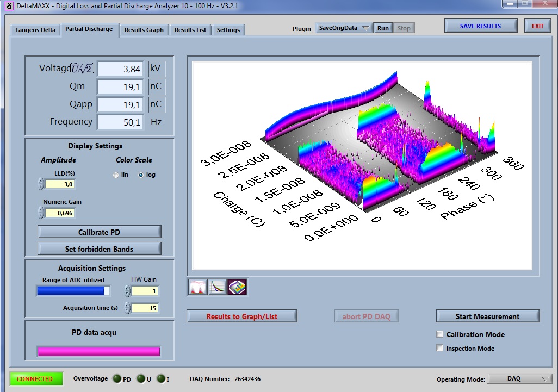The image size is (558, 392).
Task: Step the HW Gain spinner
Action: [127, 291]
